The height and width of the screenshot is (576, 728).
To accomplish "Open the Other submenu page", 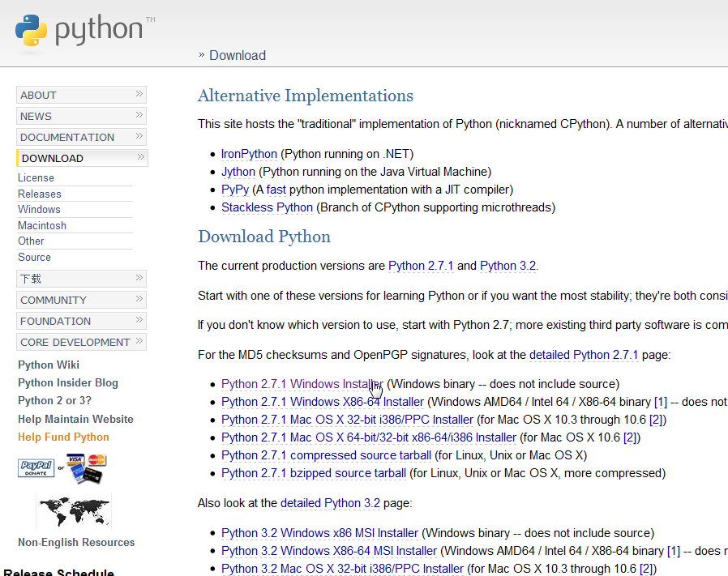I will coord(31,241).
